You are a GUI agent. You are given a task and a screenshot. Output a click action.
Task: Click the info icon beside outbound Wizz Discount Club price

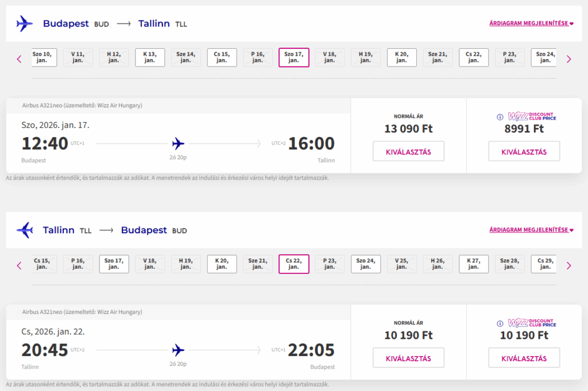coord(500,117)
